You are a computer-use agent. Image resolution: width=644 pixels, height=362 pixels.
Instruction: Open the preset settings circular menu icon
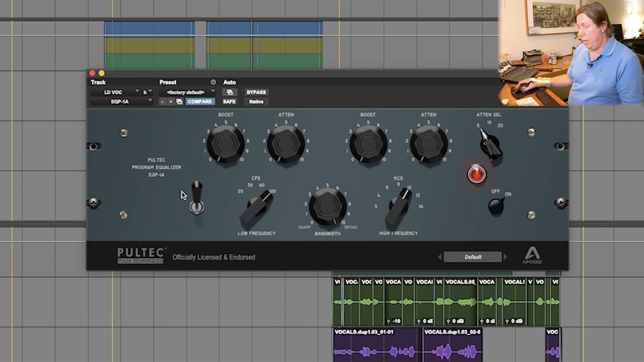(213, 82)
